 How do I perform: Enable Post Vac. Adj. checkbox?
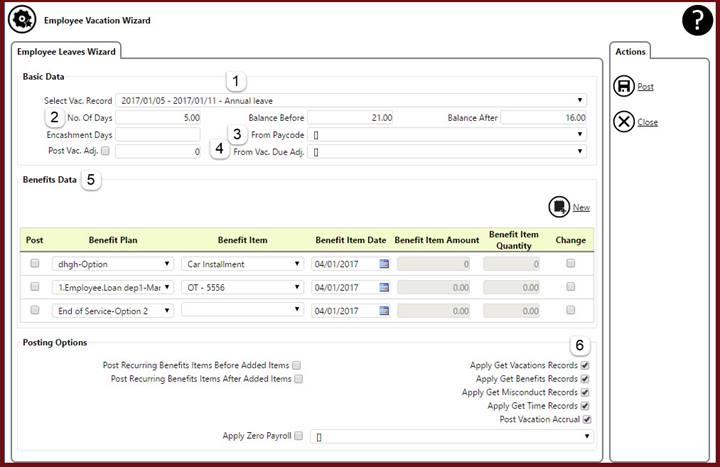tap(107, 151)
